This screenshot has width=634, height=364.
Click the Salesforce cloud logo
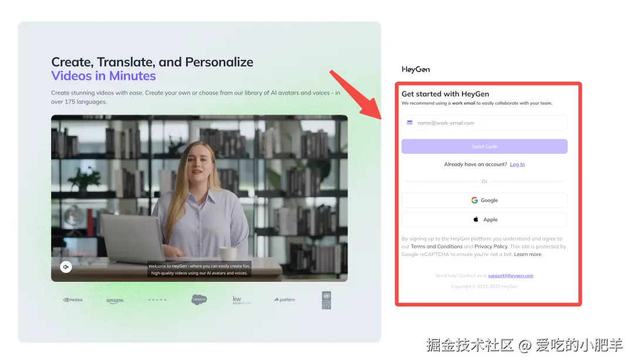coord(199,299)
